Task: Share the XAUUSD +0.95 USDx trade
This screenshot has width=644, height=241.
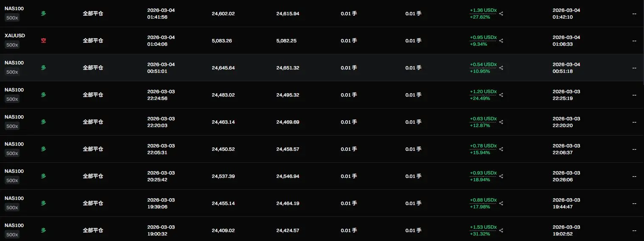Action: pyautogui.click(x=501, y=41)
